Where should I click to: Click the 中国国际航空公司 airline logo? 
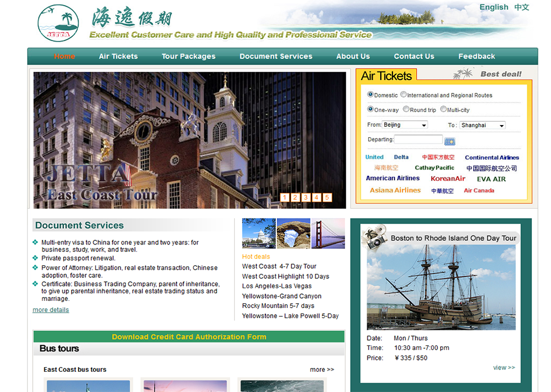pos(491,168)
